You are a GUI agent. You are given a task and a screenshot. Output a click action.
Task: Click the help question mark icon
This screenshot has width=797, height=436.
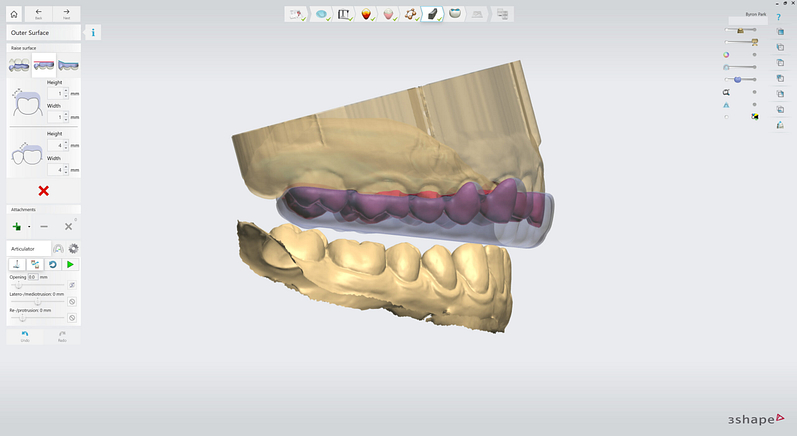click(778, 17)
